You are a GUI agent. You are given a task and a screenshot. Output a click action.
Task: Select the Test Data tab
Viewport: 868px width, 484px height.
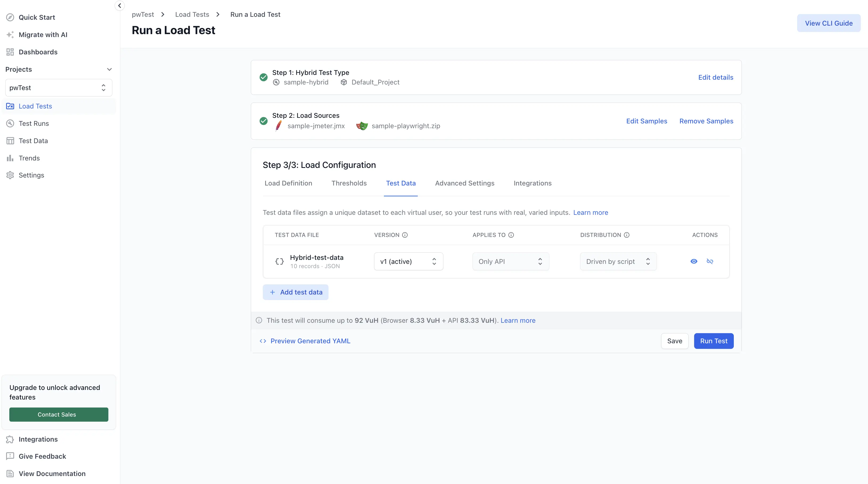[401, 183]
